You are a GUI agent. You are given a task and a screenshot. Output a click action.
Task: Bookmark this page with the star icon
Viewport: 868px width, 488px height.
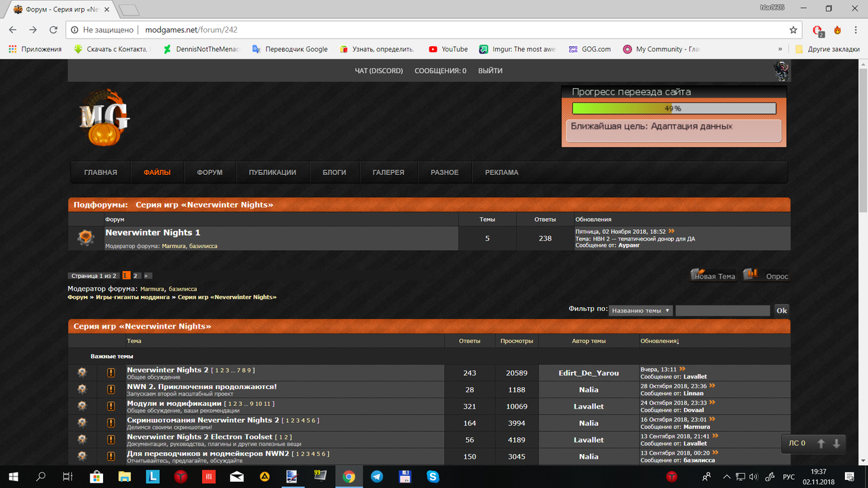[793, 30]
